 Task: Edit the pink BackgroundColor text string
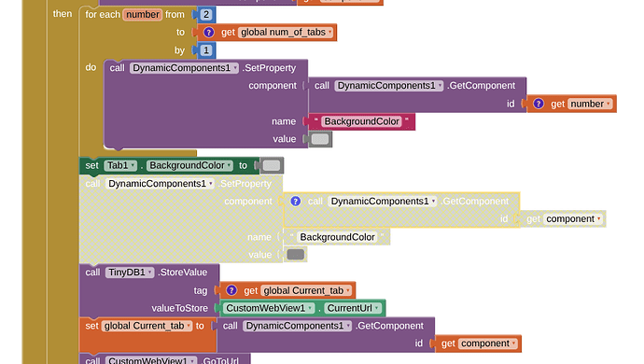point(362,121)
